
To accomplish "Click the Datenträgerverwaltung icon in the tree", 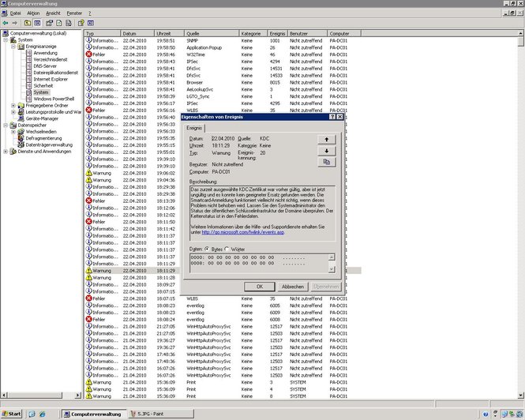I will pyautogui.click(x=21, y=144).
